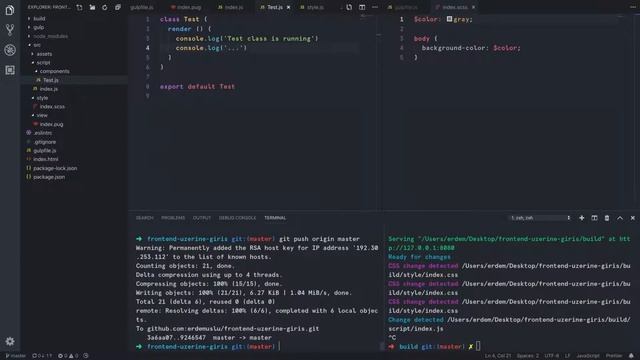Collapse the script folder
Screen dimensions: 640x360
coord(43,62)
